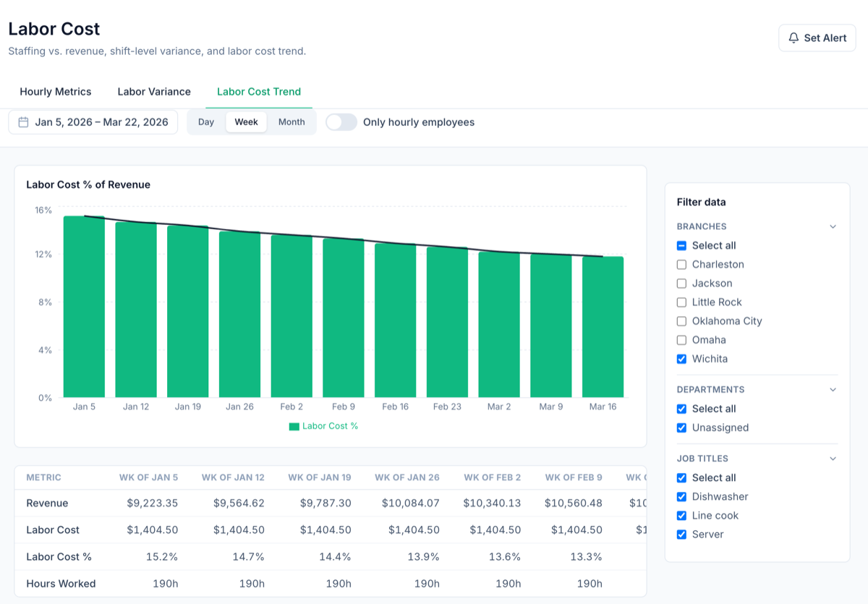This screenshot has width=868, height=604.
Task: Uncheck the job titles Select all checkbox
Action: pyautogui.click(x=681, y=477)
